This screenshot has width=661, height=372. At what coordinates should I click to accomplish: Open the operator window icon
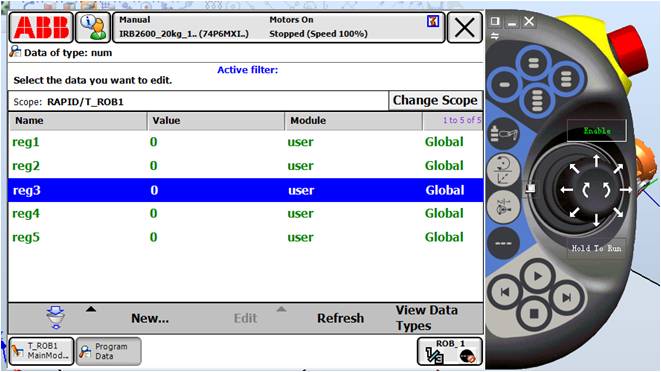point(93,27)
